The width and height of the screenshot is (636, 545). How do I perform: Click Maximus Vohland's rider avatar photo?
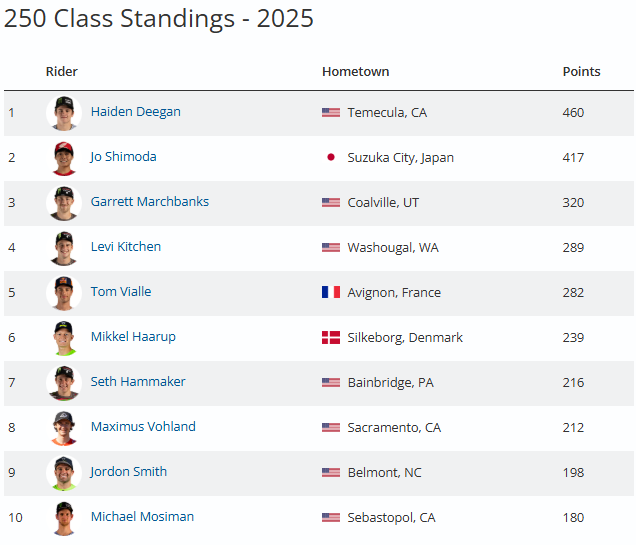pos(63,428)
